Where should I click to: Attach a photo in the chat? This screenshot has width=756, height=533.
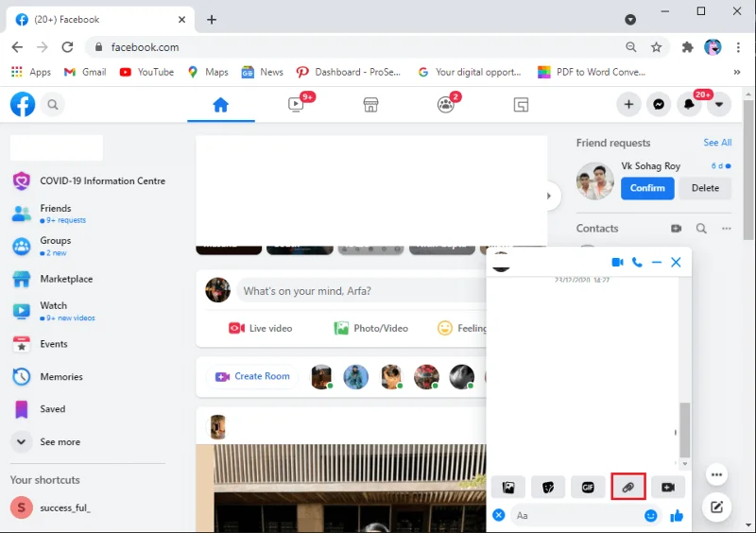coord(508,488)
